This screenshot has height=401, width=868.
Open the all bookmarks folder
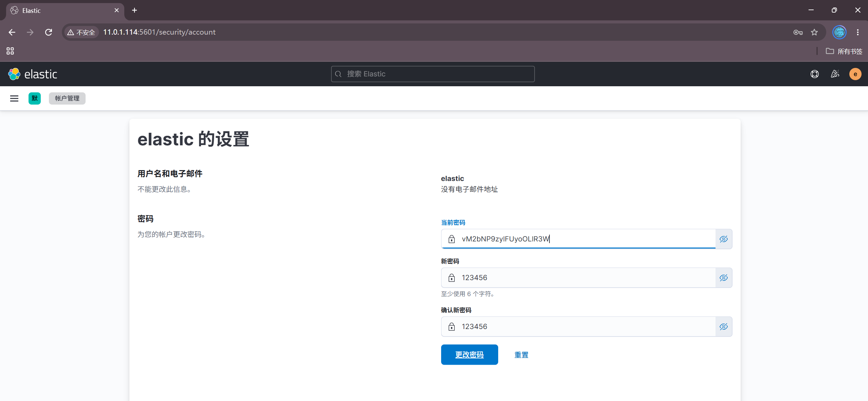[844, 51]
